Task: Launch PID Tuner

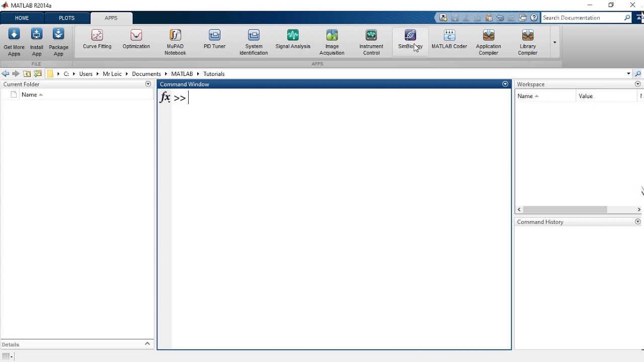Action: tap(214, 39)
